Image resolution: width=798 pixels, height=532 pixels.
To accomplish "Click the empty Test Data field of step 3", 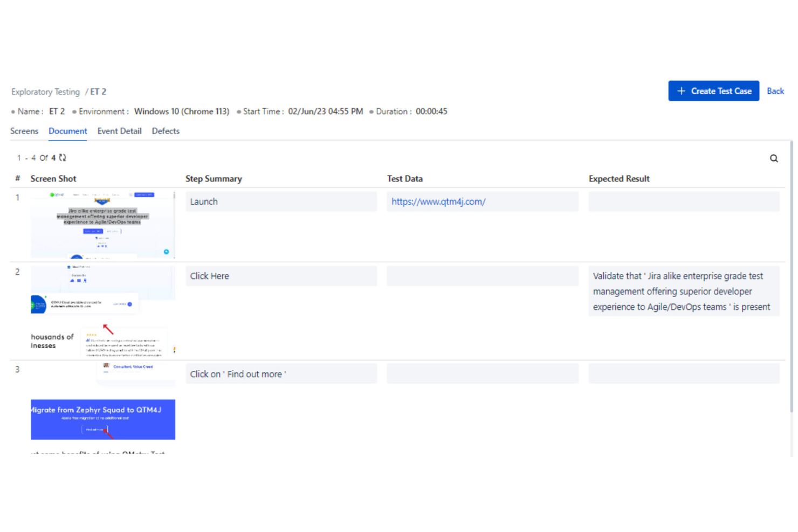I will [x=483, y=374].
